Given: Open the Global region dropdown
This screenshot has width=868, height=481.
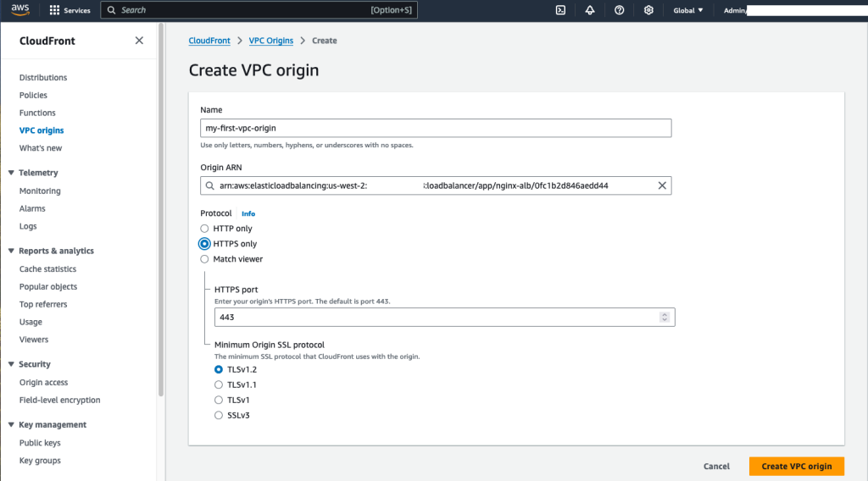Looking at the screenshot, I should (688, 10).
